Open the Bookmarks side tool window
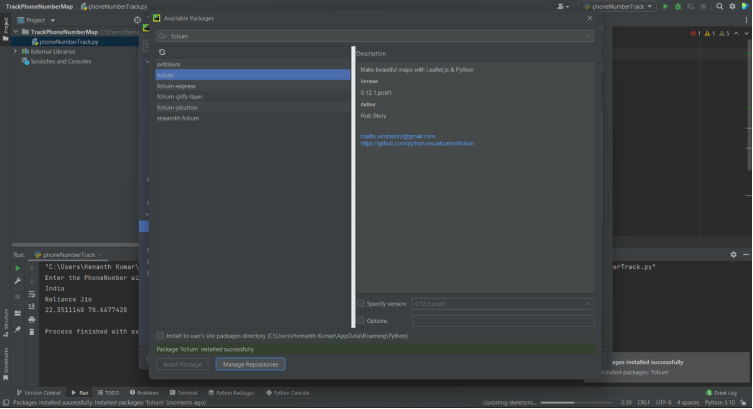753x409 pixels. click(6, 363)
